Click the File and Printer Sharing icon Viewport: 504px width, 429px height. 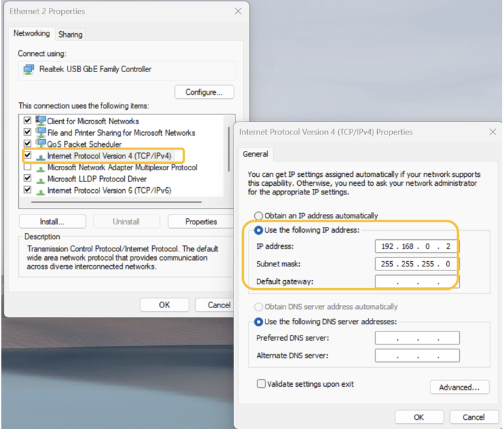41,133
